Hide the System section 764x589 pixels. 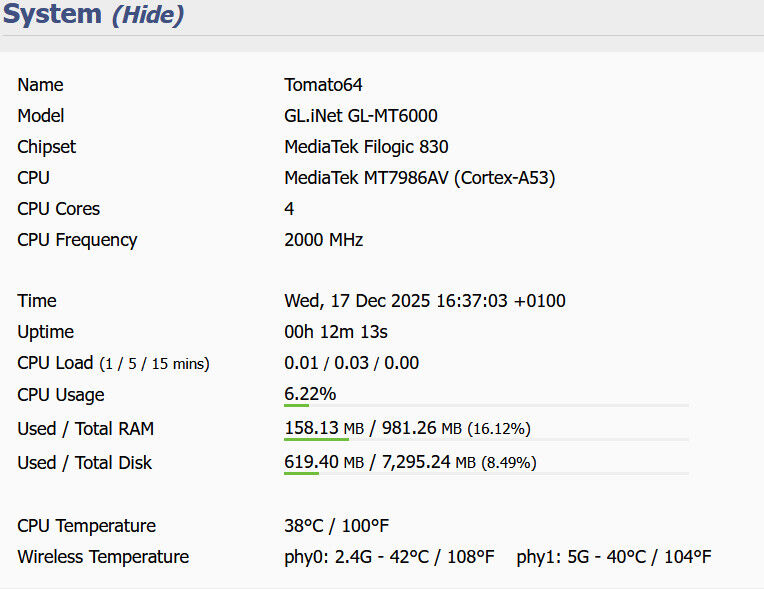coord(148,15)
